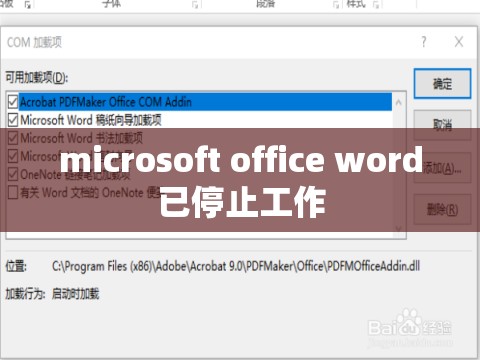Open the 字体 group dialog launcher
Image resolution: width=480 pixels, height=360 pixels.
click(195, 5)
